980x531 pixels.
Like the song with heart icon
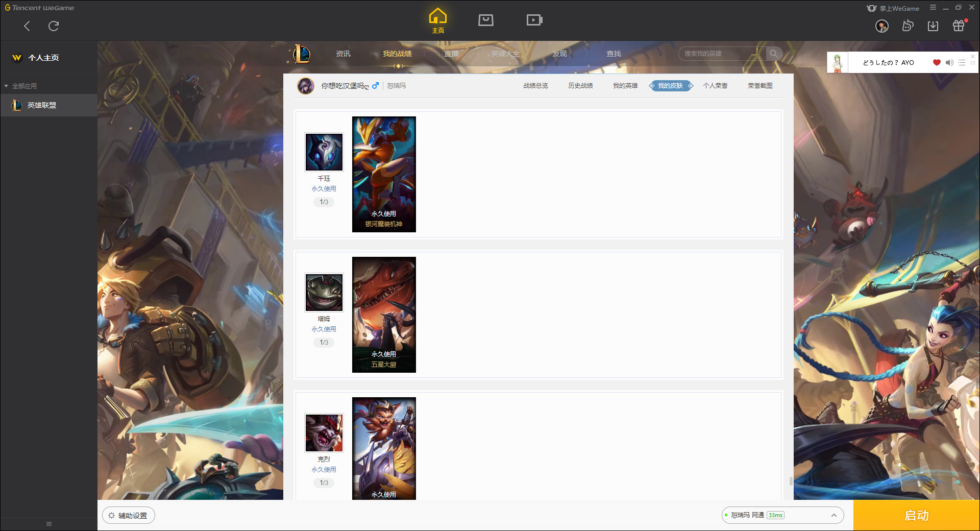[x=937, y=63]
